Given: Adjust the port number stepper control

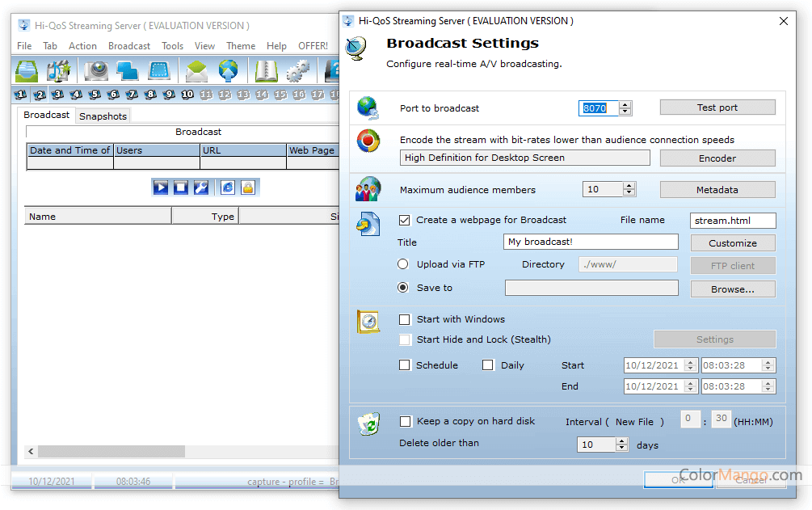Looking at the screenshot, I should point(624,107).
